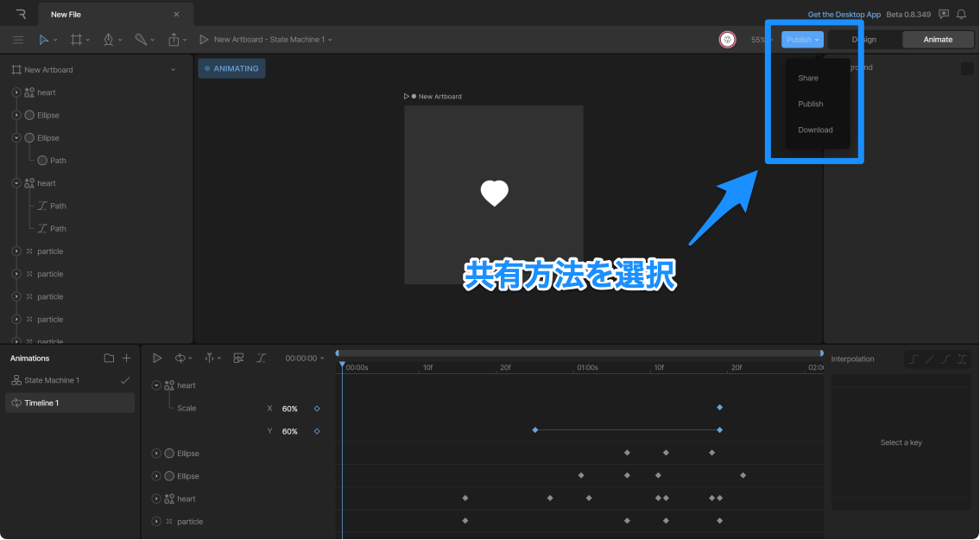Open the loop mode dropdown in timeline
This screenshot has height=540, width=980.
(x=182, y=358)
